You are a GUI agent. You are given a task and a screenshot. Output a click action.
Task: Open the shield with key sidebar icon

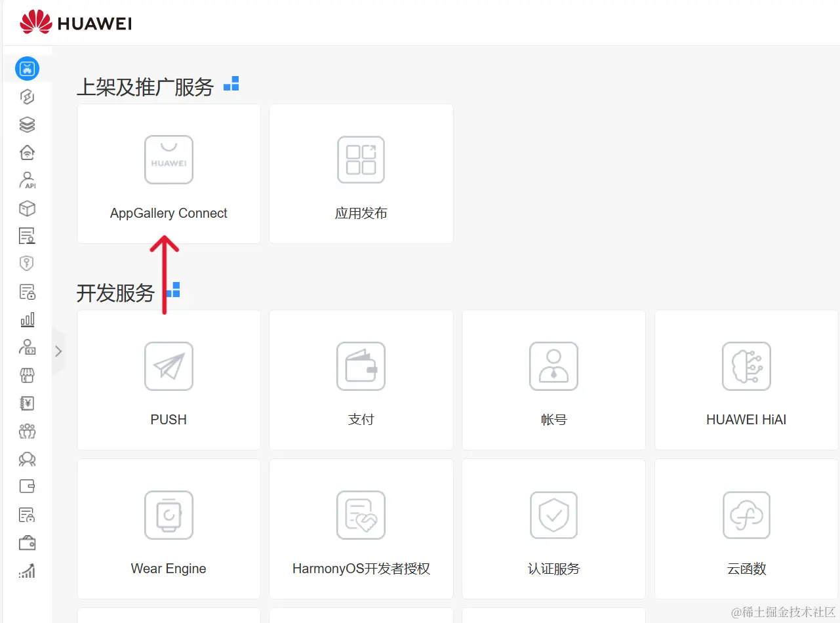pyautogui.click(x=27, y=264)
